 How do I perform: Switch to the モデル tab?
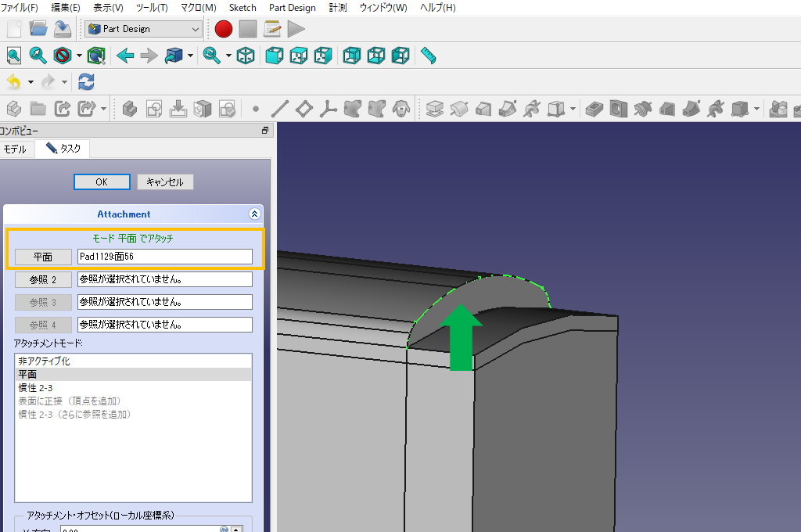[15, 149]
